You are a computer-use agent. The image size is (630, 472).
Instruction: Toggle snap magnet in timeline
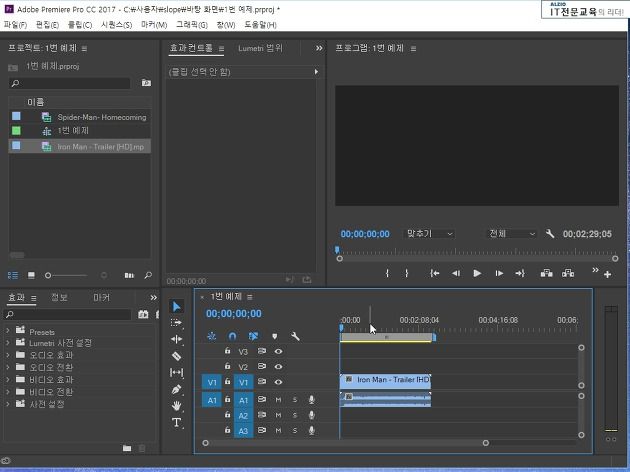pos(232,336)
